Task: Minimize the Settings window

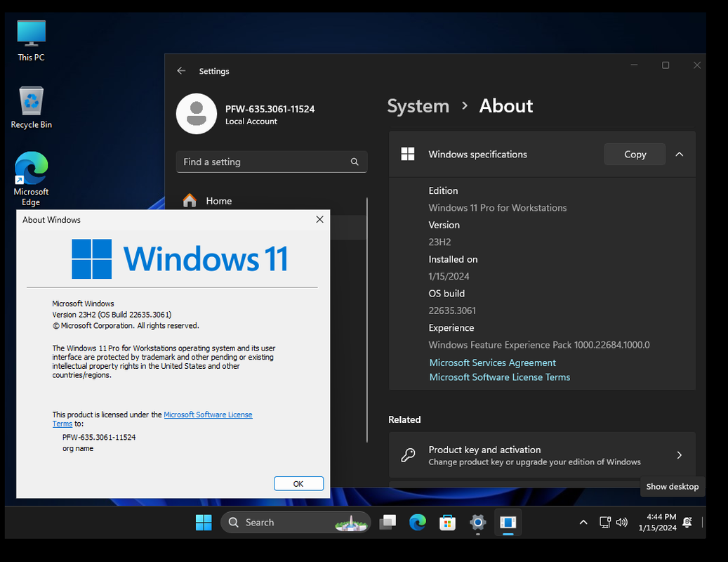Action: coord(634,65)
